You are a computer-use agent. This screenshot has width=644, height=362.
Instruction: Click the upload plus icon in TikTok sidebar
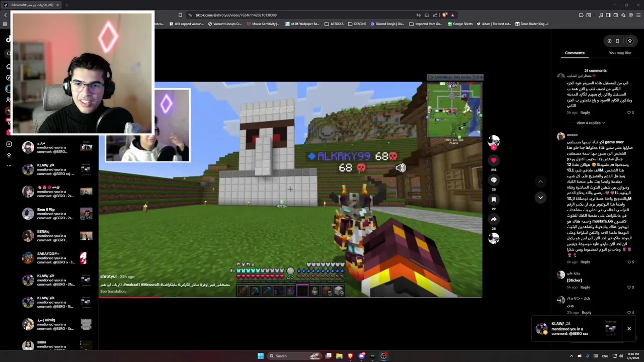click(x=9, y=144)
